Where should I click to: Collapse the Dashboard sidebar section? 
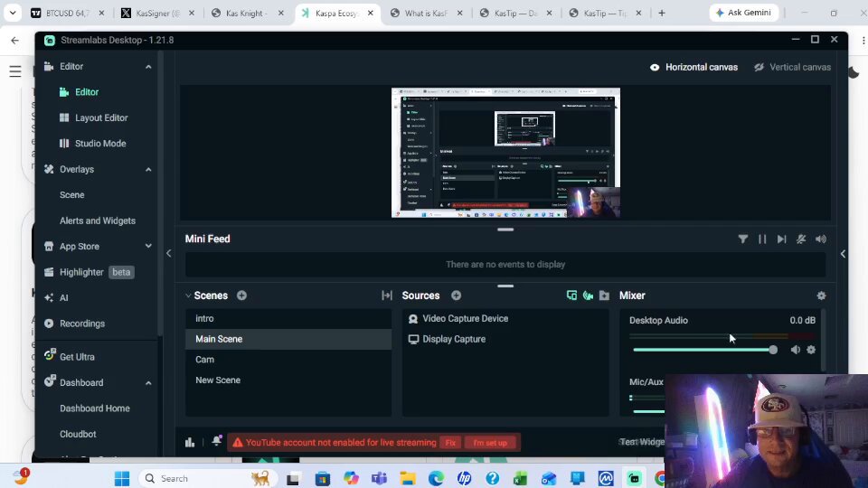coord(148,383)
